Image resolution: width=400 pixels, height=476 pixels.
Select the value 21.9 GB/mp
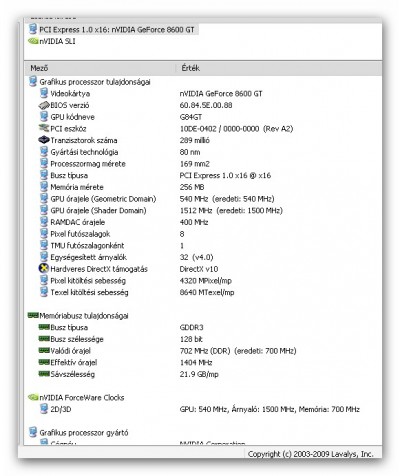click(199, 374)
